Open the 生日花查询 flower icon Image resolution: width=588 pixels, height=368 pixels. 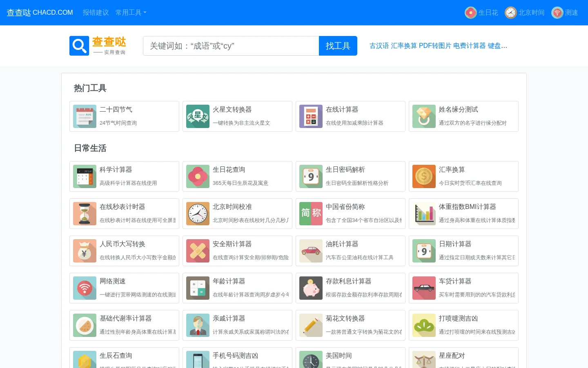(198, 177)
